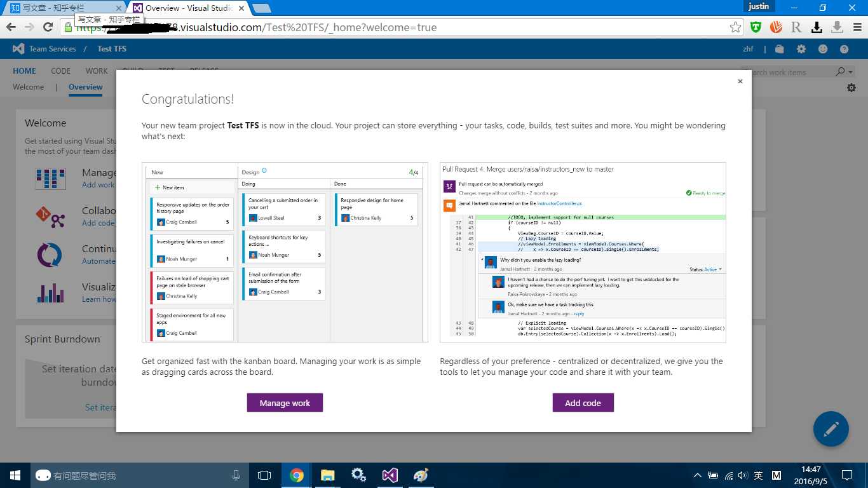The image size is (868, 488).
Task: Click the volume speaker tray icon
Action: click(743, 475)
